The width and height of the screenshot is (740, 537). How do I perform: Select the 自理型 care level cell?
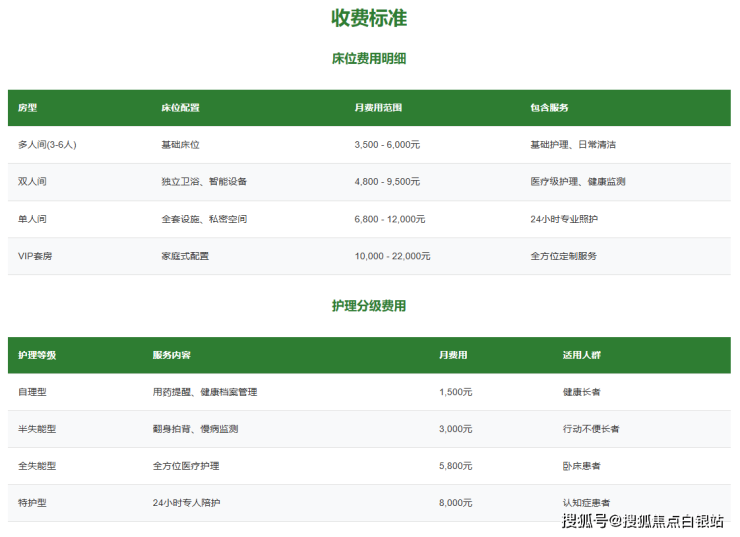32,392
